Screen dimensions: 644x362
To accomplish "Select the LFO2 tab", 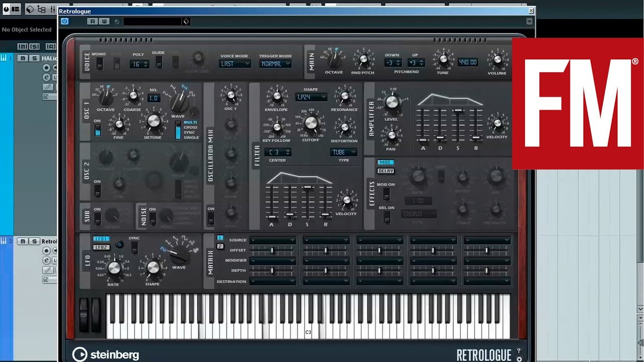I will coord(101,247).
